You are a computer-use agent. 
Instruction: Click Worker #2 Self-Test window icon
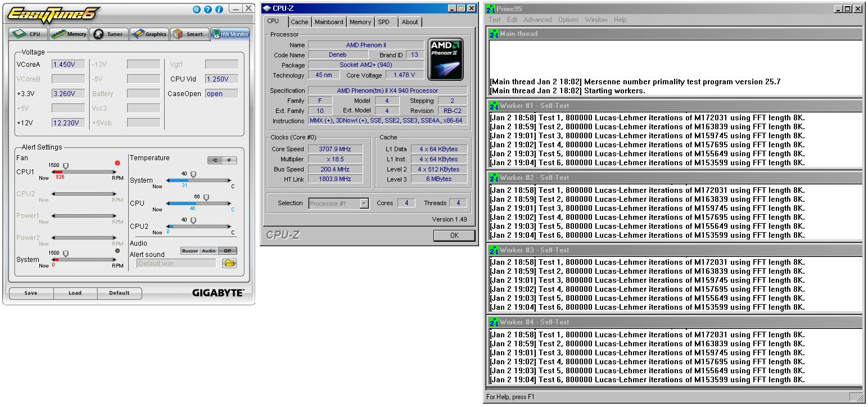coord(494,178)
